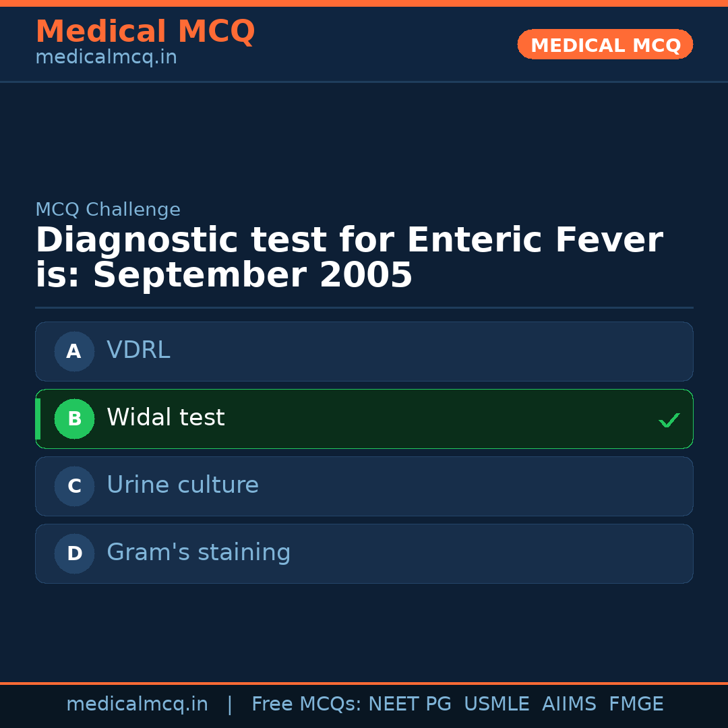The image size is (728, 728).
Task: Click the Free MCQs footer text
Action: click(x=307, y=704)
